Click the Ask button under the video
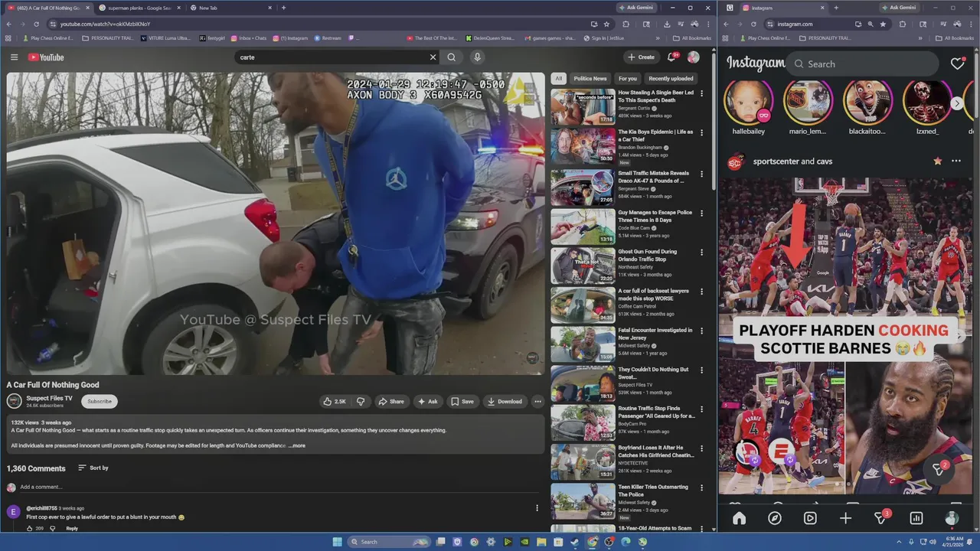The height and width of the screenshot is (551, 980). (x=427, y=401)
